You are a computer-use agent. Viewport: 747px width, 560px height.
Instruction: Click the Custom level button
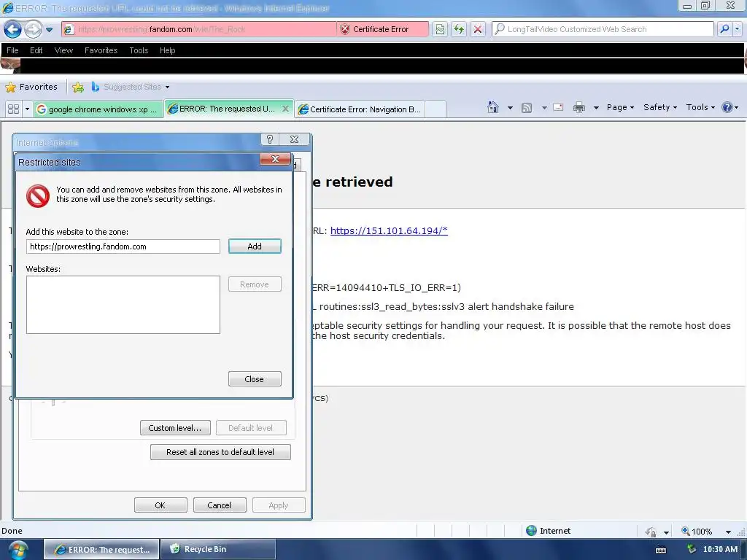[x=175, y=427]
